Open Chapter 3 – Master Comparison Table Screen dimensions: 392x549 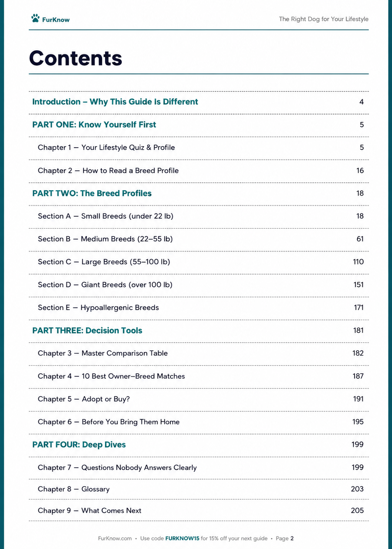[199, 354]
